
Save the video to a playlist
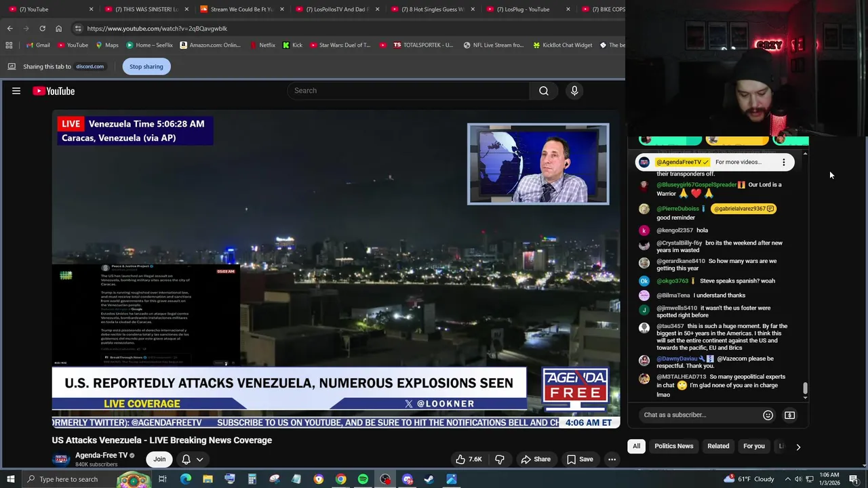click(x=580, y=460)
